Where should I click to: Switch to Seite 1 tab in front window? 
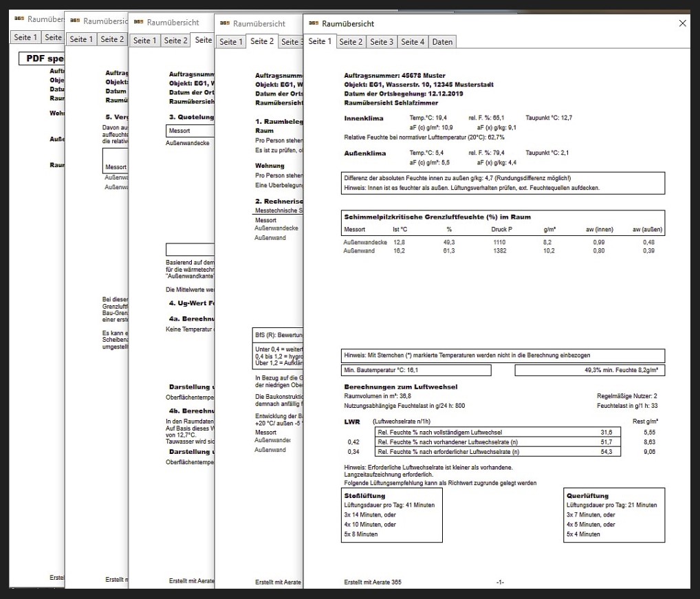(x=320, y=41)
